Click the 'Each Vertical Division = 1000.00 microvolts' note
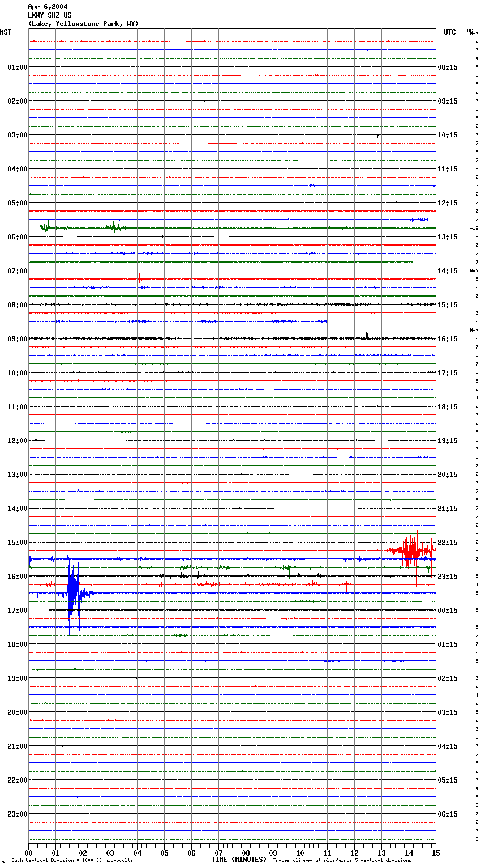This screenshot has height=868, width=481. tap(72, 860)
